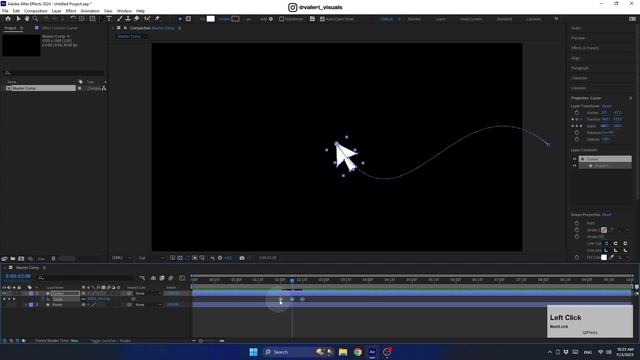Open the magnification ratio dropdown in the viewer

tap(122, 258)
